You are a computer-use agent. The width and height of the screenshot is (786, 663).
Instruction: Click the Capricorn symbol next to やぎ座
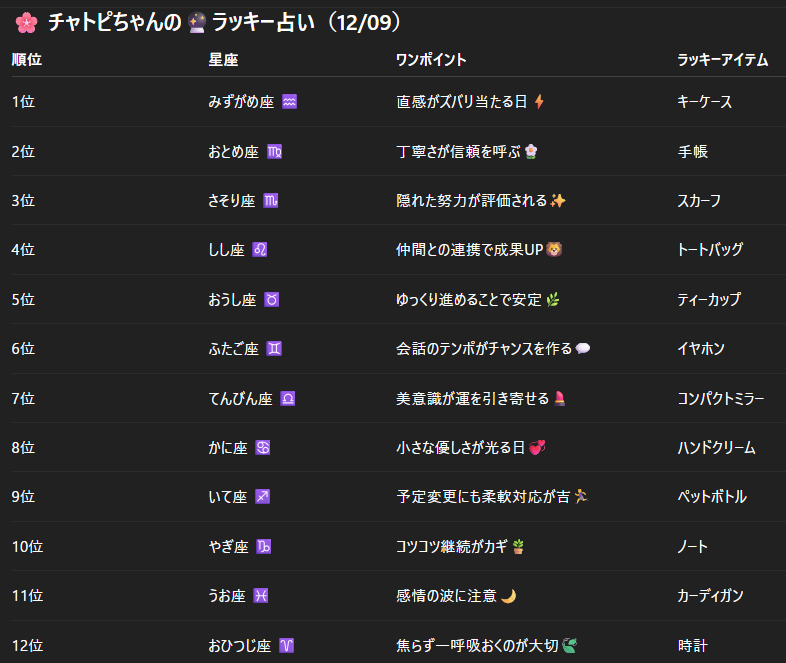tap(265, 547)
